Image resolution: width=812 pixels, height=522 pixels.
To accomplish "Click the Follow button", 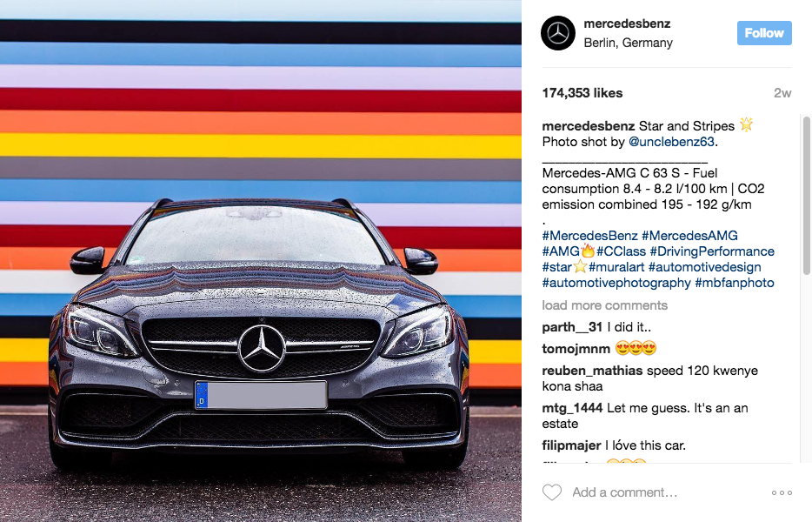I will [764, 33].
